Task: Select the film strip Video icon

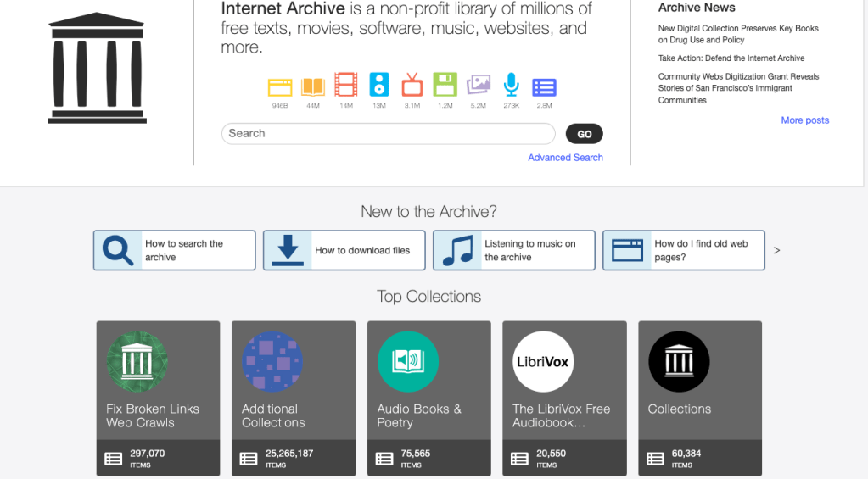Action: (x=346, y=85)
